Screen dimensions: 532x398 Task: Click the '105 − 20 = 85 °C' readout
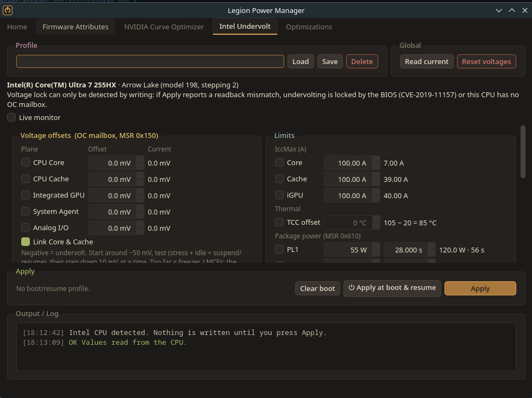point(410,223)
